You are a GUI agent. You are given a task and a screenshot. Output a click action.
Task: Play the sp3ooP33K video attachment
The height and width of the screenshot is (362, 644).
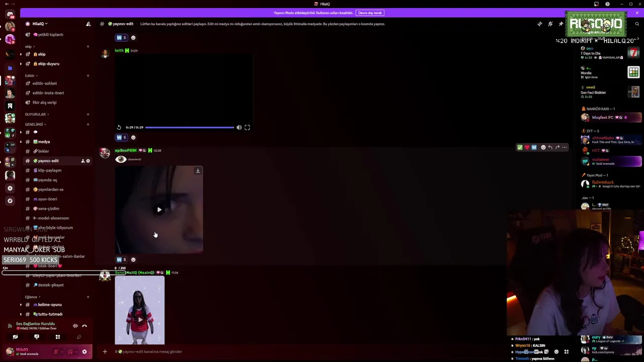tap(159, 210)
